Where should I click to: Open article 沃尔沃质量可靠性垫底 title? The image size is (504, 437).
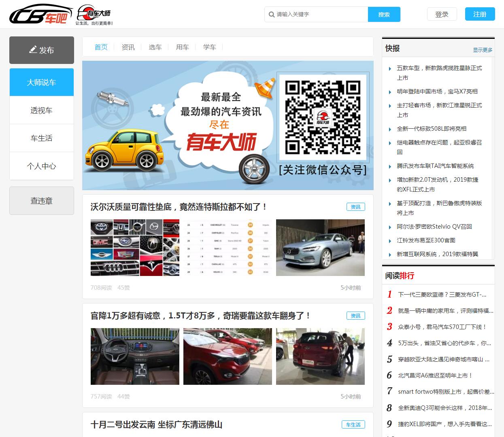(179, 207)
